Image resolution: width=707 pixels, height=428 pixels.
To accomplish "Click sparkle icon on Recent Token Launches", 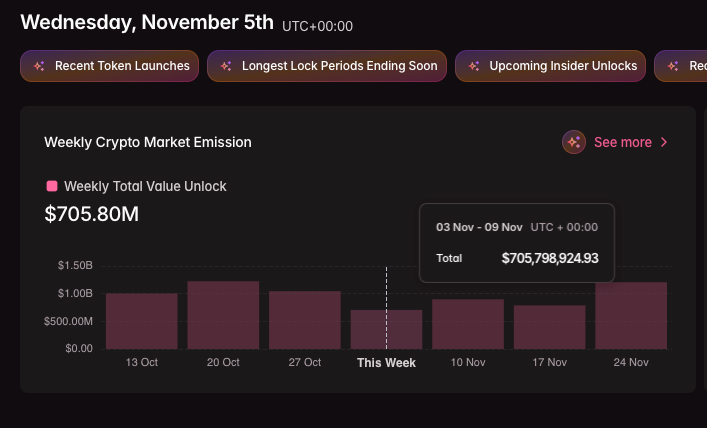I will point(39,66).
